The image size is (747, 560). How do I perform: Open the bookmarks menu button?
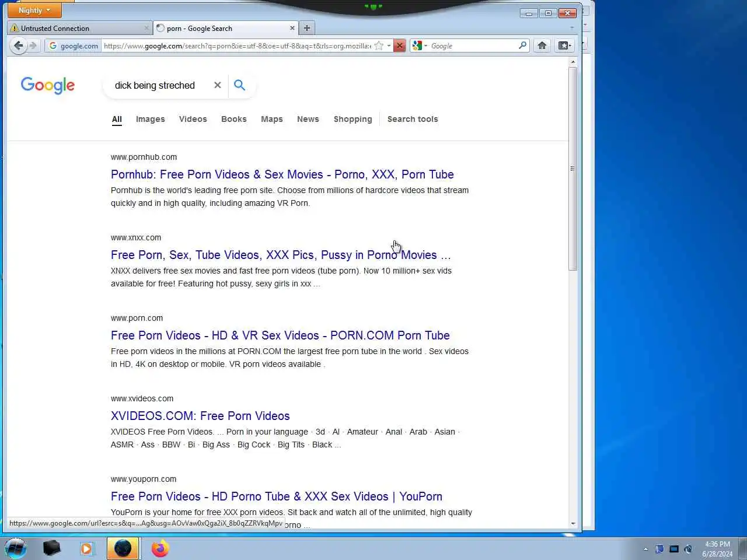click(565, 45)
